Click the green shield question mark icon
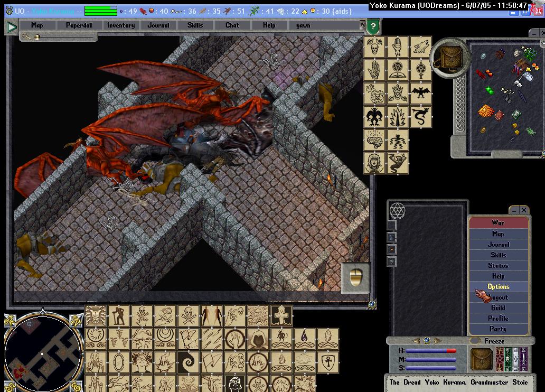 tap(373, 26)
